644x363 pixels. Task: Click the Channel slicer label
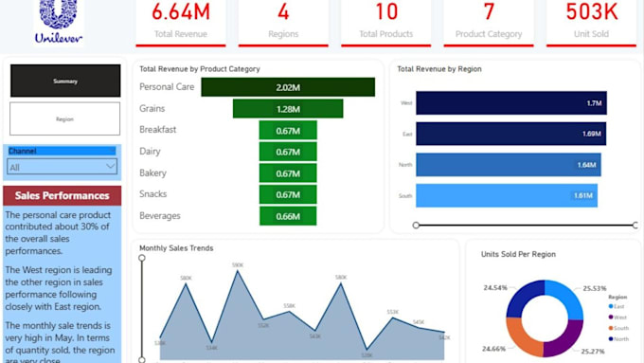pos(23,151)
